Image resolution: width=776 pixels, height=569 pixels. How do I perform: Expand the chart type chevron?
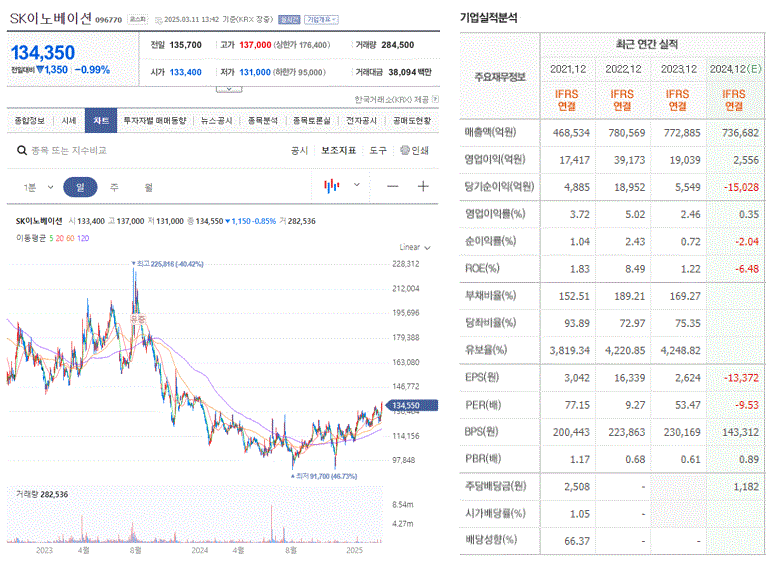[x=357, y=185]
